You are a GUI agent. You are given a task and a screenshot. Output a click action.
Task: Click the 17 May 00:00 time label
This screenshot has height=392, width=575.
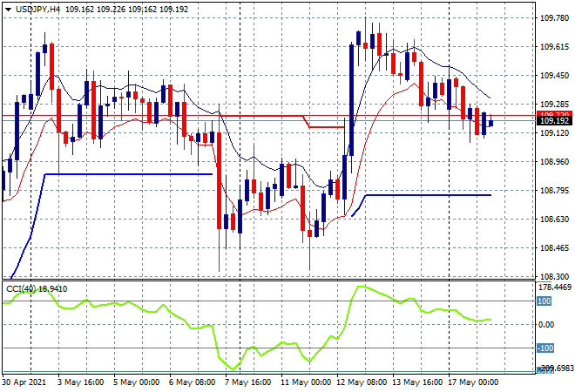(473, 382)
